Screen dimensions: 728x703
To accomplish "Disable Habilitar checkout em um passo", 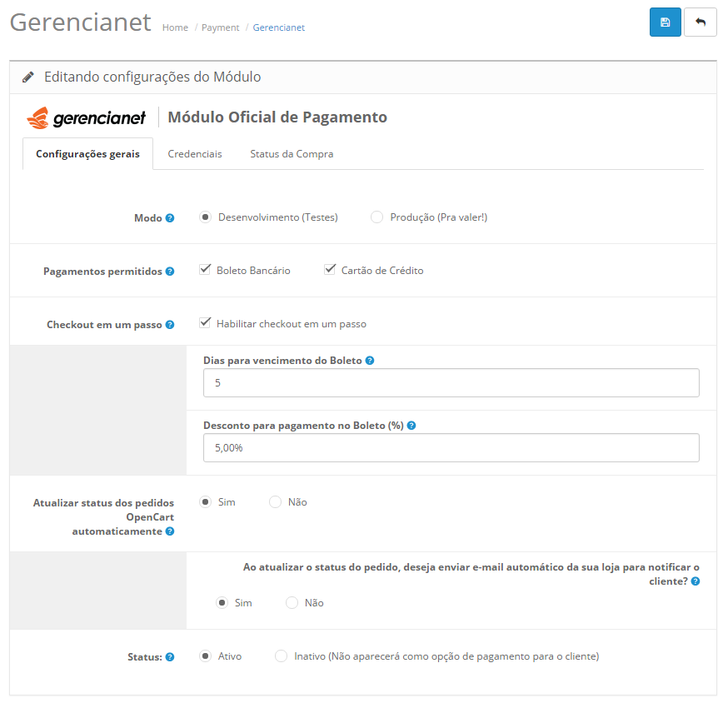I will [205, 323].
